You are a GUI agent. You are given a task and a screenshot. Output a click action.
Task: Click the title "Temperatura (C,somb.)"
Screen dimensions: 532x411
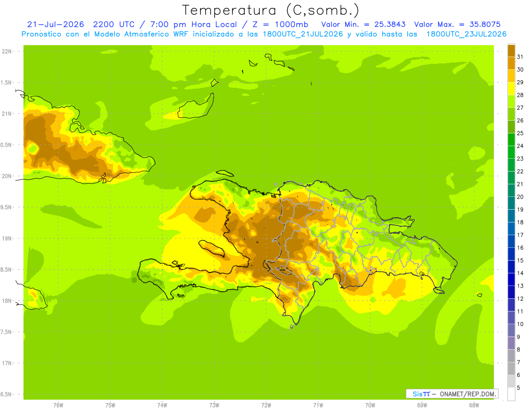[x=271, y=10]
